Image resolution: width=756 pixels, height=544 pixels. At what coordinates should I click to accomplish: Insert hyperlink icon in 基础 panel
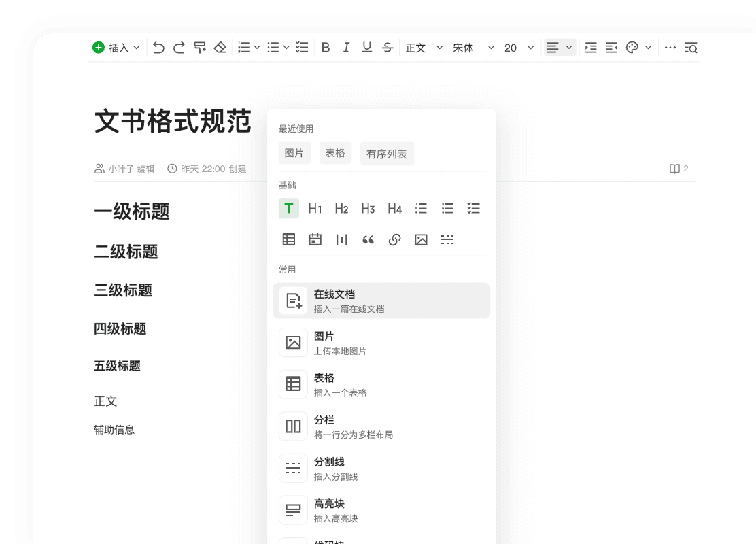[394, 239]
